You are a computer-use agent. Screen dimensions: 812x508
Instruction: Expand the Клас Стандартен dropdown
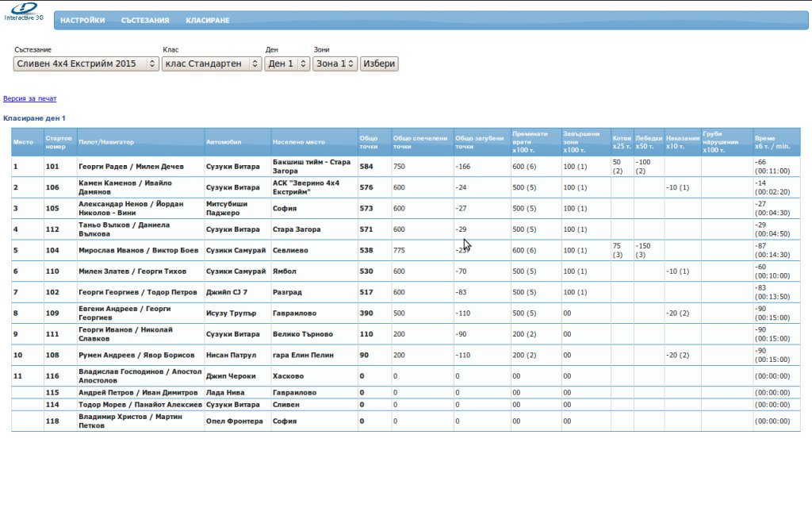tap(211, 63)
